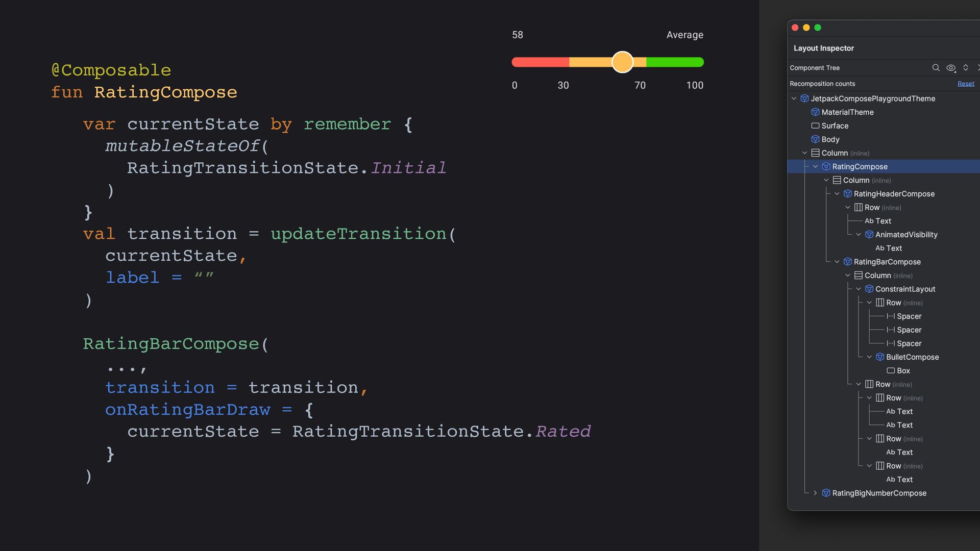
Task: Click the MaterialTheme composable cube icon
Action: [815, 112]
